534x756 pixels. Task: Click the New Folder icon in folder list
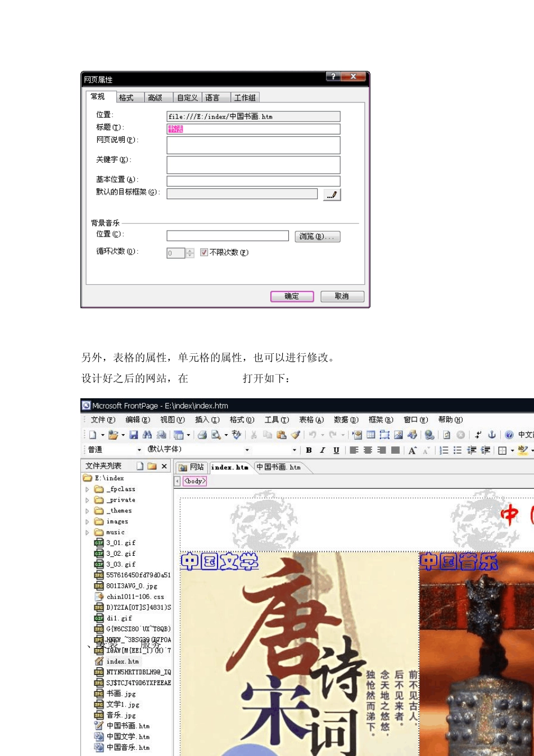pos(152,466)
